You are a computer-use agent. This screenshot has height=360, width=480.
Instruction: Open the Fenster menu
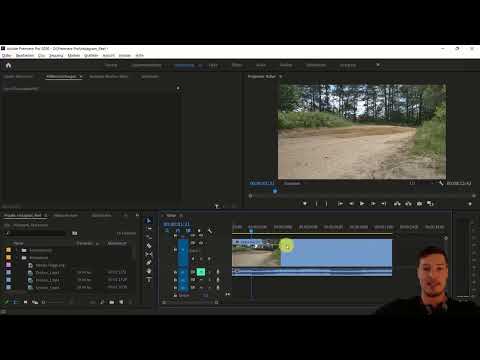pos(125,55)
